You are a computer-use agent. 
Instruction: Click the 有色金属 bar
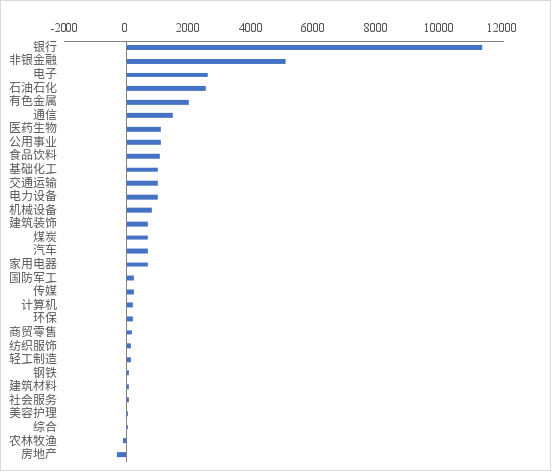158,102
